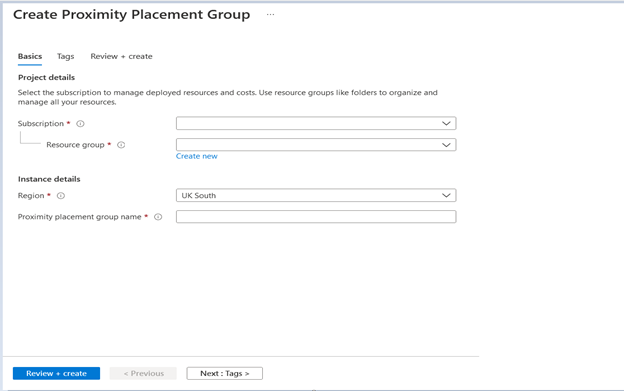This screenshot has width=624, height=391.
Task: Open the more options ellipsis beside title
Action: 270,15
